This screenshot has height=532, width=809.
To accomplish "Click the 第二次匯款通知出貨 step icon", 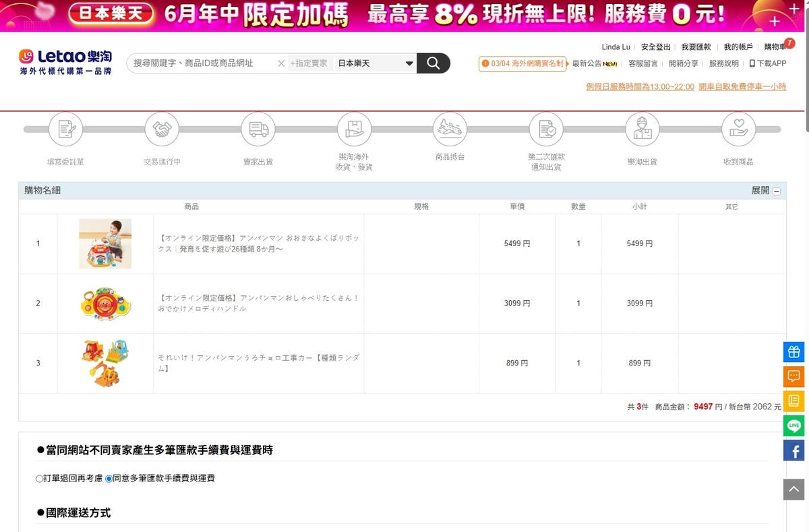I will pyautogui.click(x=546, y=129).
